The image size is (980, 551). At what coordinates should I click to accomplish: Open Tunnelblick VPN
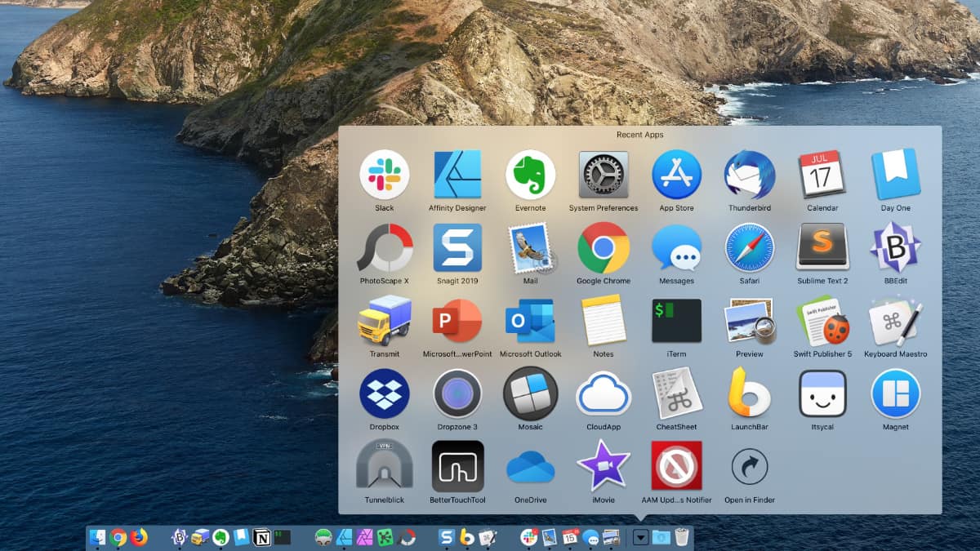point(385,466)
